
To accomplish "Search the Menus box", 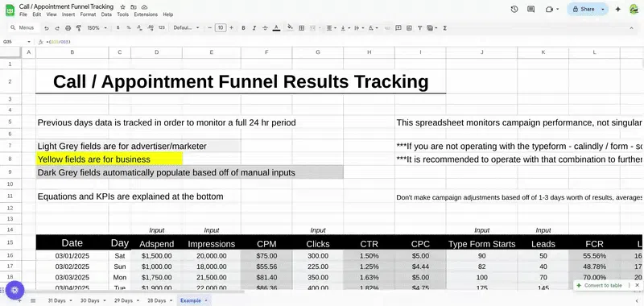I will click(23, 28).
